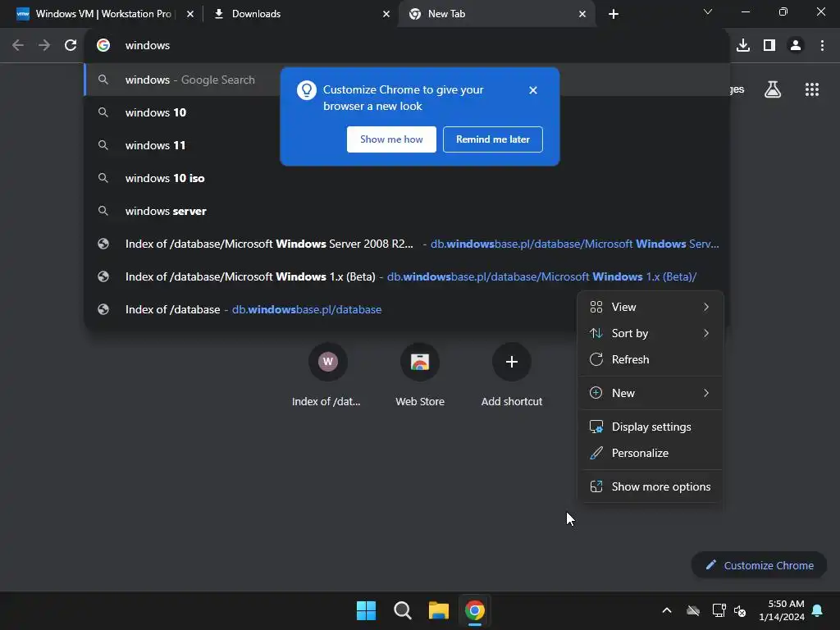Click the Show me how button
The image size is (840, 630).
(391, 139)
